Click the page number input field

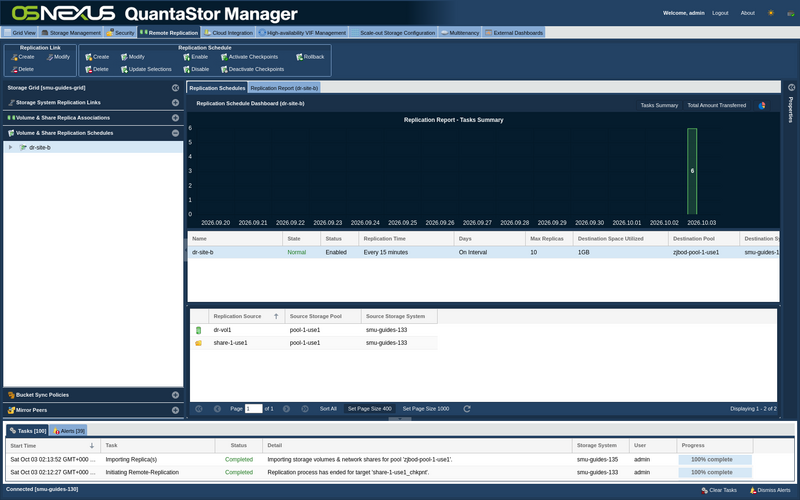click(x=254, y=409)
